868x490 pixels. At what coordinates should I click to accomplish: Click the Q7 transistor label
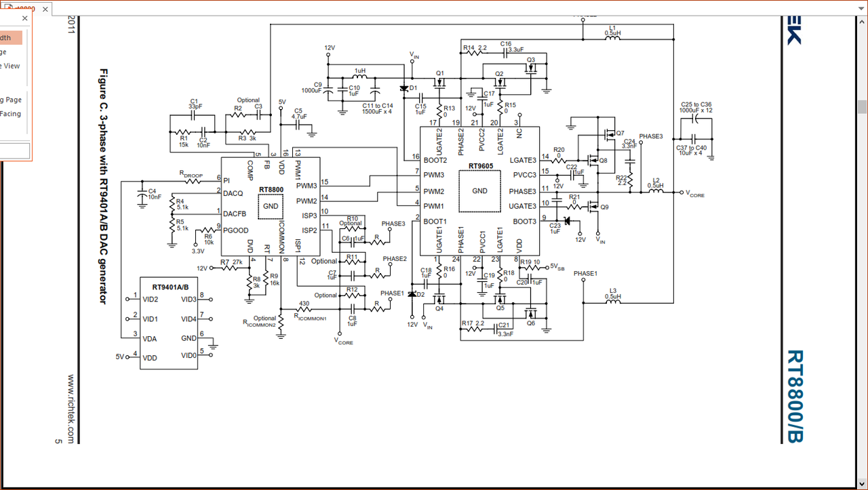(x=620, y=134)
